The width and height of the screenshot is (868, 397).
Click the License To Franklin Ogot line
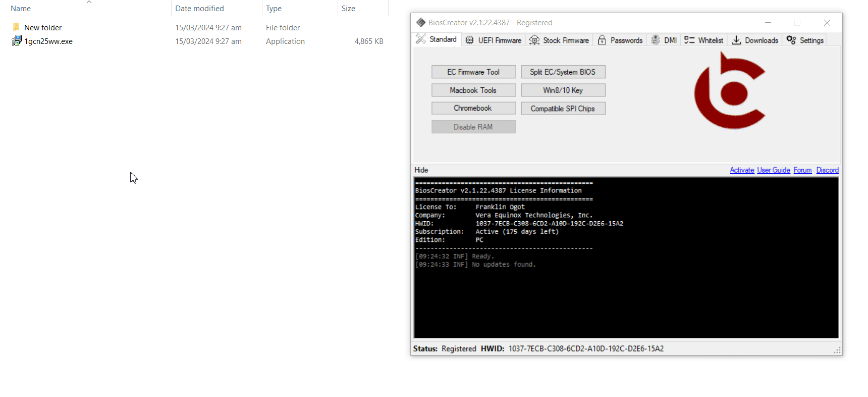(470, 207)
